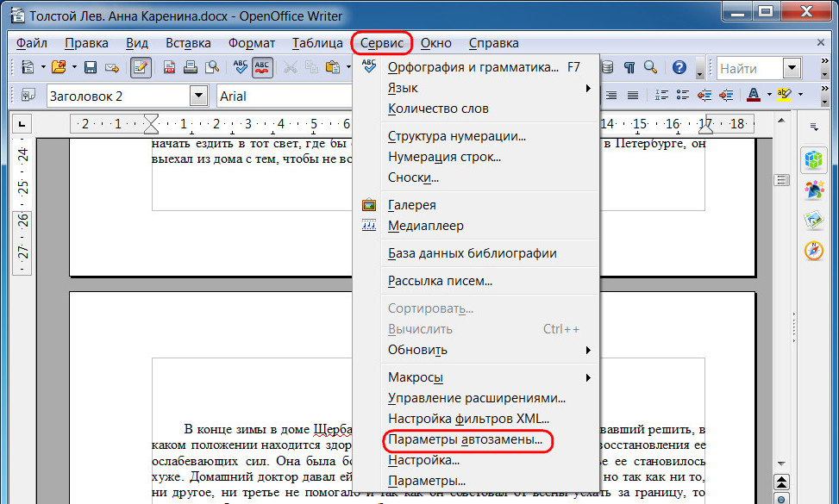The height and width of the screenshot is (504, 839).
Task: Save the document with the floppy icon
Action: (91, 68)
